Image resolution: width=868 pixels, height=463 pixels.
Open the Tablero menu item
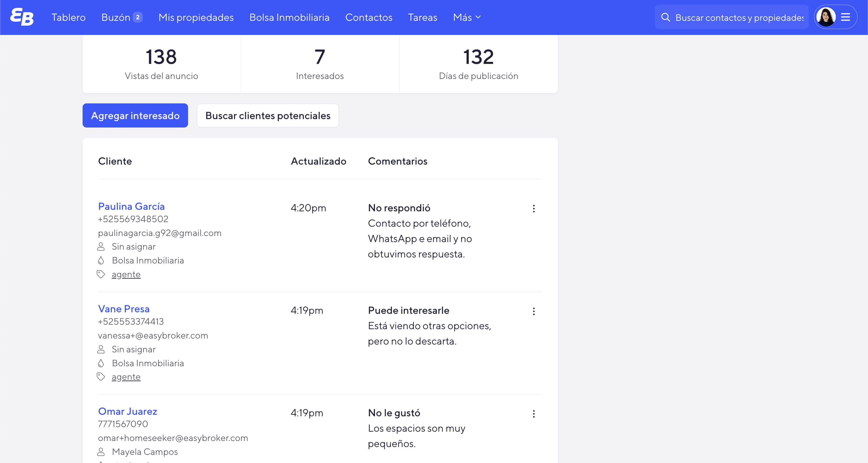(68, 17)
